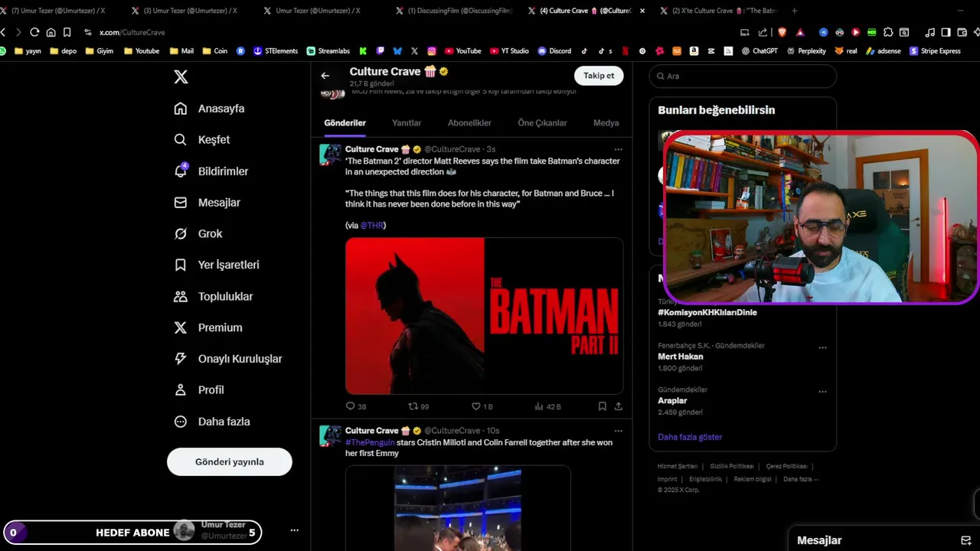Open Profil page

(199, 390)
